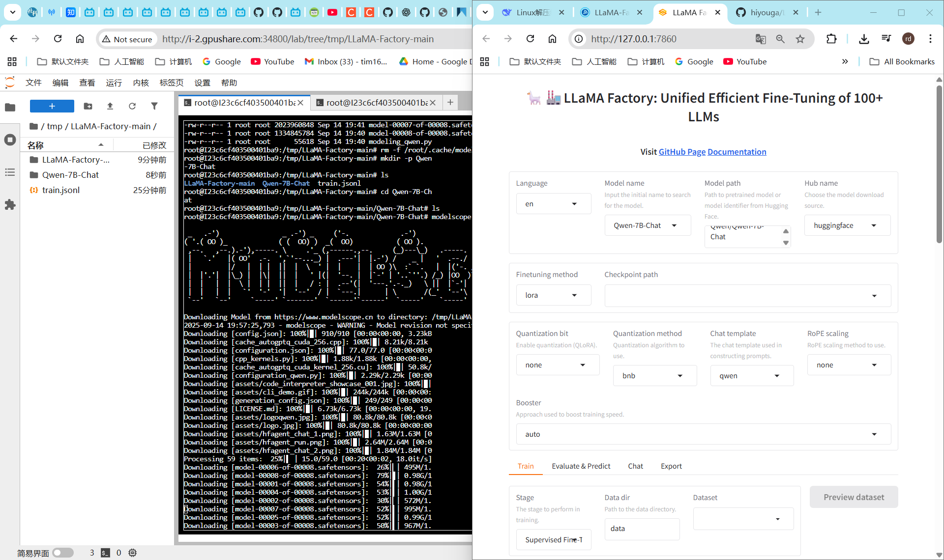Screen dimensions: 944x560
Task: Expand the Language dropdown set to en
Action: 553,204
